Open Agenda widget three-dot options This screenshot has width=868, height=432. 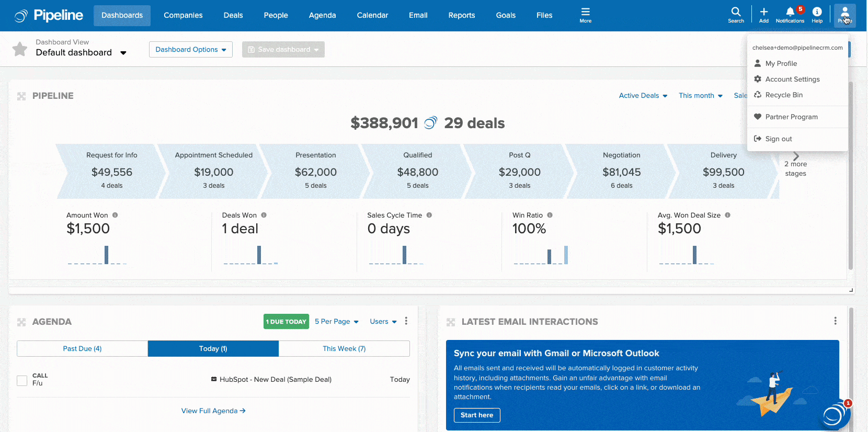point(406,321)
